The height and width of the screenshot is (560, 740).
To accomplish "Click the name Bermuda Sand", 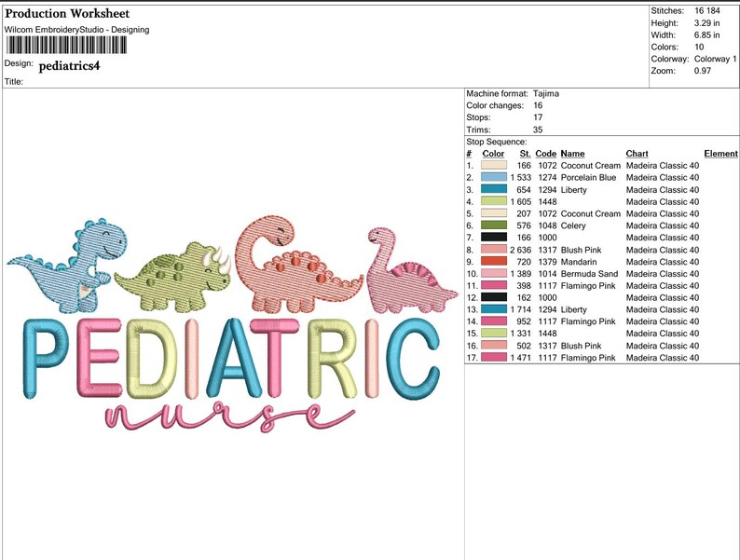I will 589,274.
